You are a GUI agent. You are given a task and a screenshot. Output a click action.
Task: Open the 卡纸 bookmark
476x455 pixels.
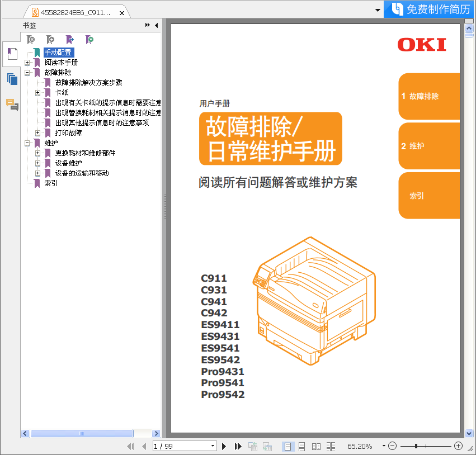(x=62, y=93)
